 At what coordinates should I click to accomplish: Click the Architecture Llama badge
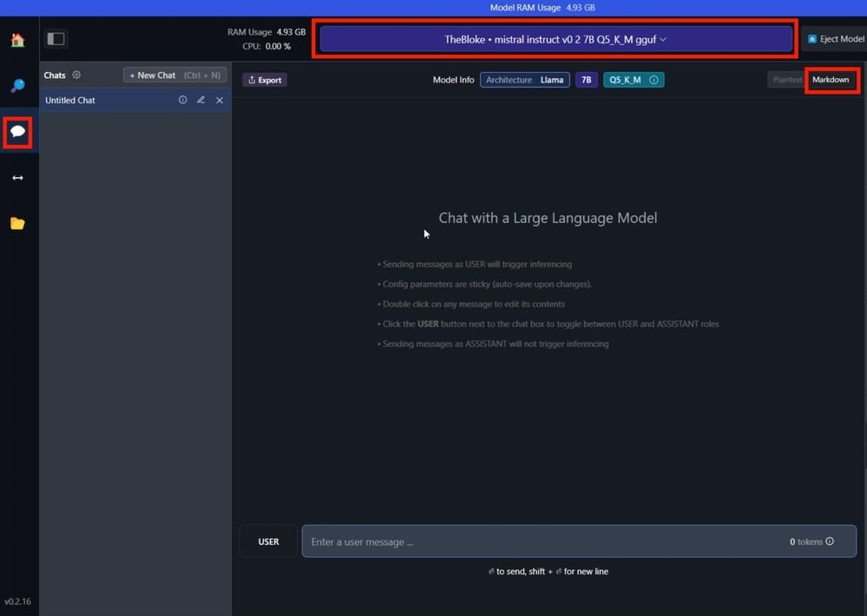(525, 80)
